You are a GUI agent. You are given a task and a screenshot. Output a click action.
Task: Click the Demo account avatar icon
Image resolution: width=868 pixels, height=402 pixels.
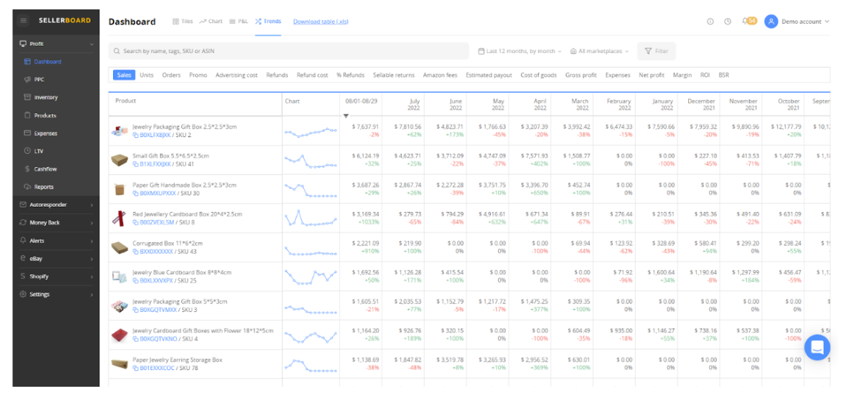point(771,21)
